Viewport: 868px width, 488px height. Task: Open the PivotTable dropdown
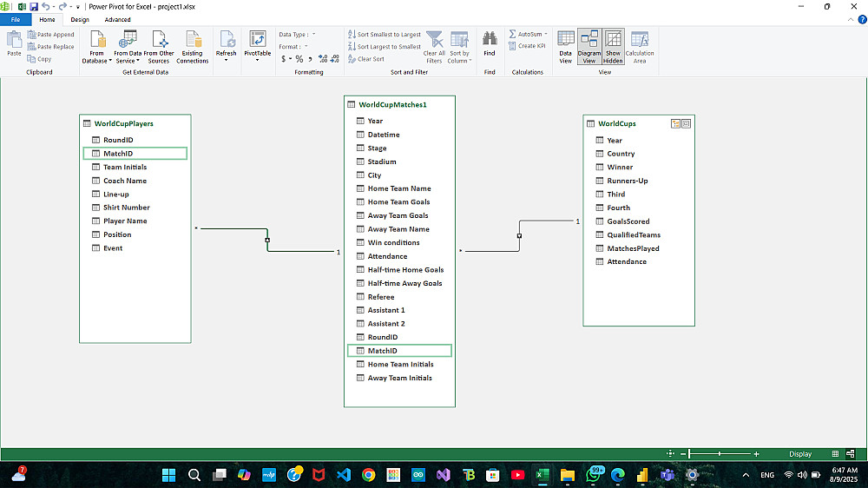click(x=257, y=60)
